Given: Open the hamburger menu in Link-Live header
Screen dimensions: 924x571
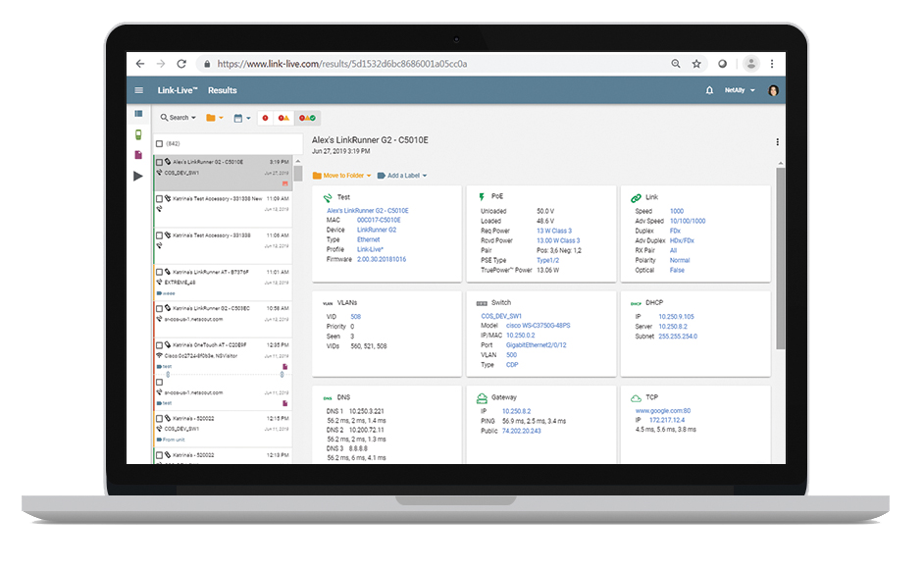Looking at the screenshot, I should point(138,90).
